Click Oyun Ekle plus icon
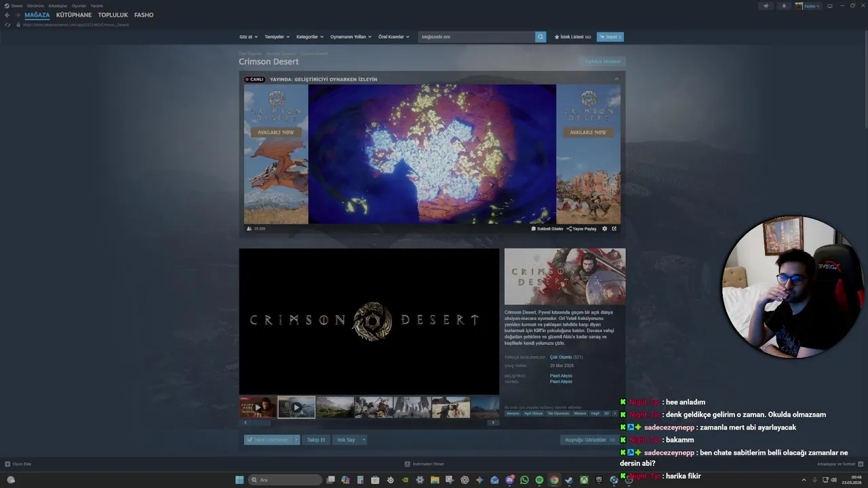 pyautogui.click(x=7, y=464)
